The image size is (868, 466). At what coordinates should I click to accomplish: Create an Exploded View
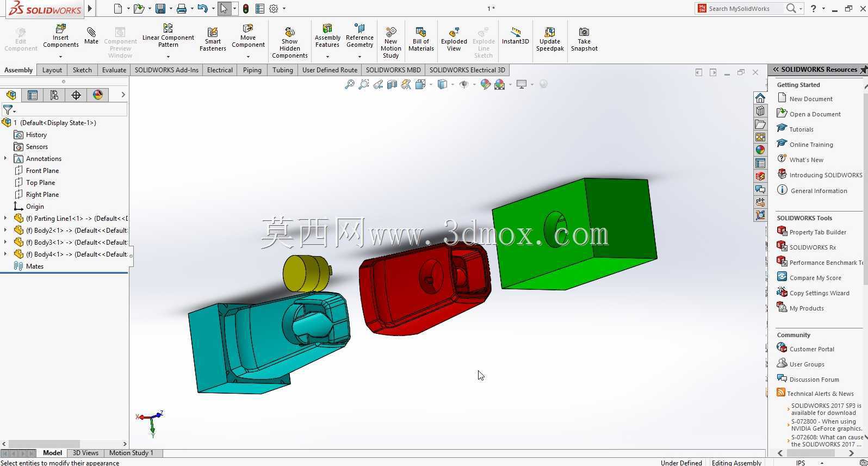(454, 39)
